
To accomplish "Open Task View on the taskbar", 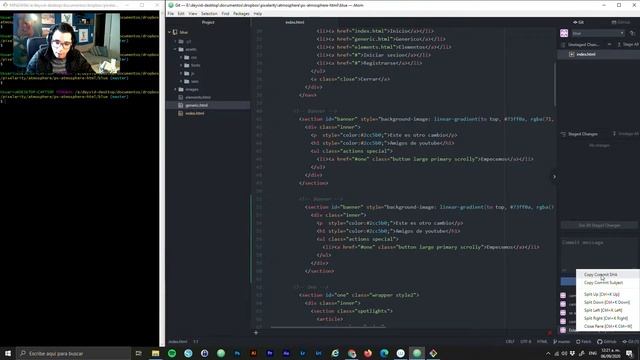I will [138, 353].
